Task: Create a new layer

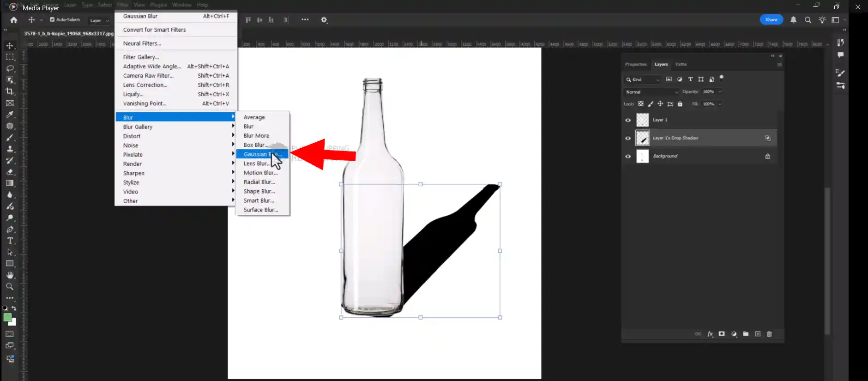Action: (758, 334)
